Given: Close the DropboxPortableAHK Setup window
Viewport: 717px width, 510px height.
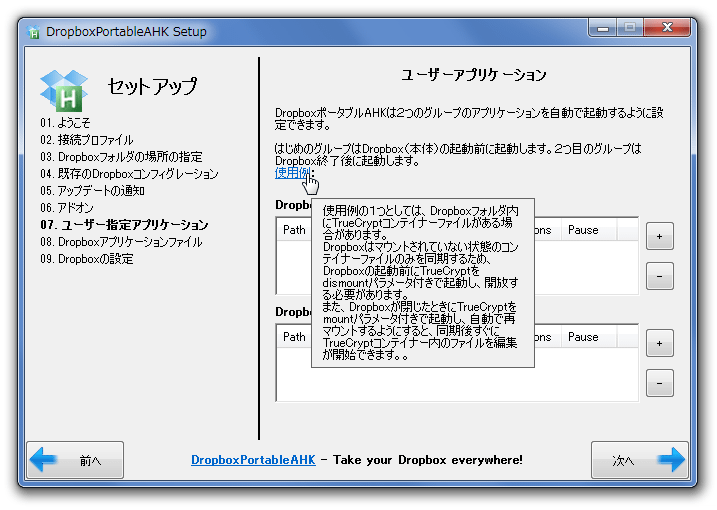Looking at the screenshot, I should (x=667, y=28).
